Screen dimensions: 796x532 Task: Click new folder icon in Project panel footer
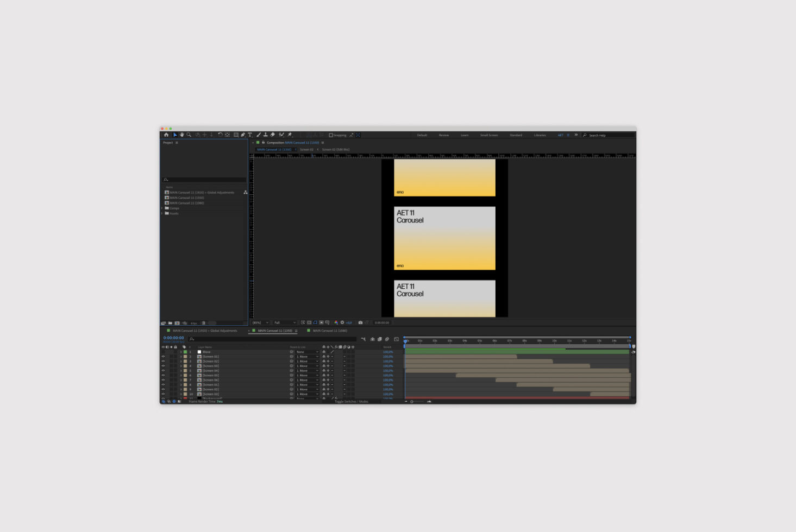pyautogui.click(x=170, y=323)
